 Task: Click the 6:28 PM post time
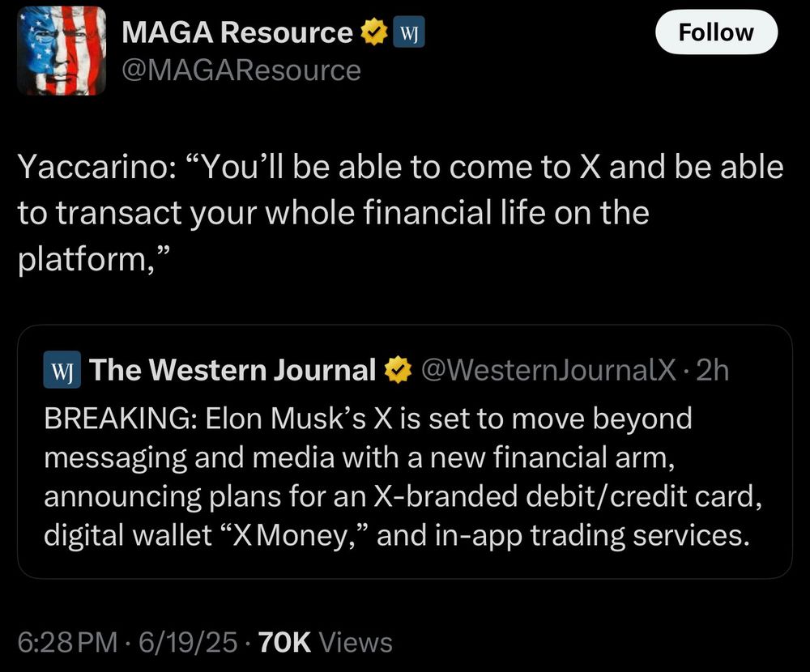(x=69, y=642)
